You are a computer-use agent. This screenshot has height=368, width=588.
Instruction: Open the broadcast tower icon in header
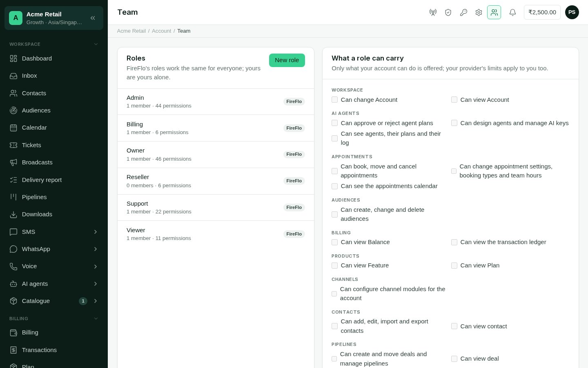click(x=433, y=12)
